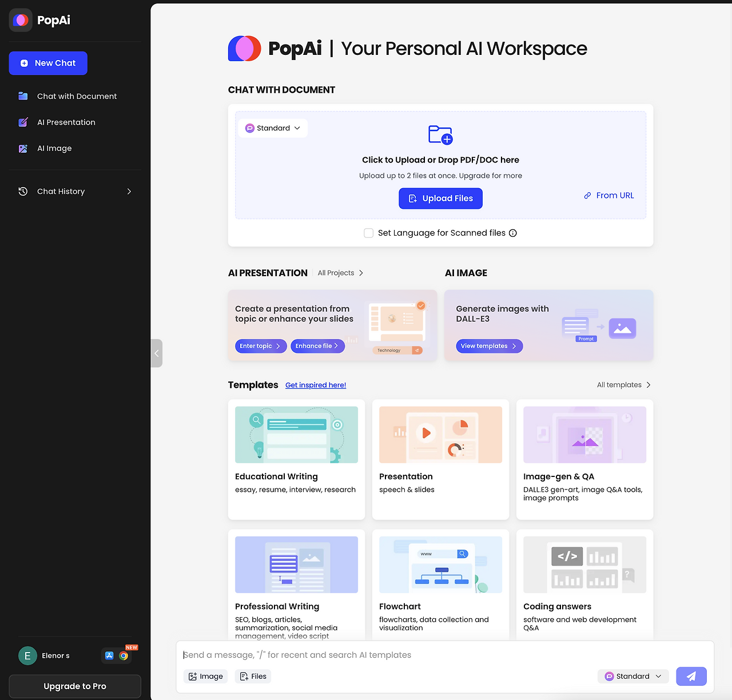Open the Educational Writing template thumbnail

pos(296,435)
